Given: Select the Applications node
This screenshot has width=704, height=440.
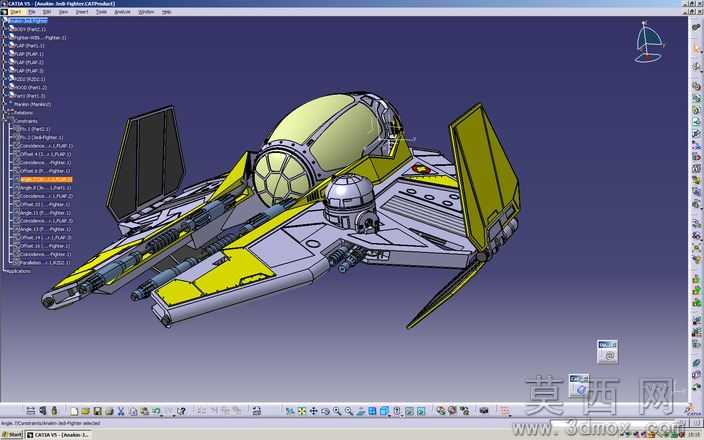Looking at the screenshot, I should [19, 271].
